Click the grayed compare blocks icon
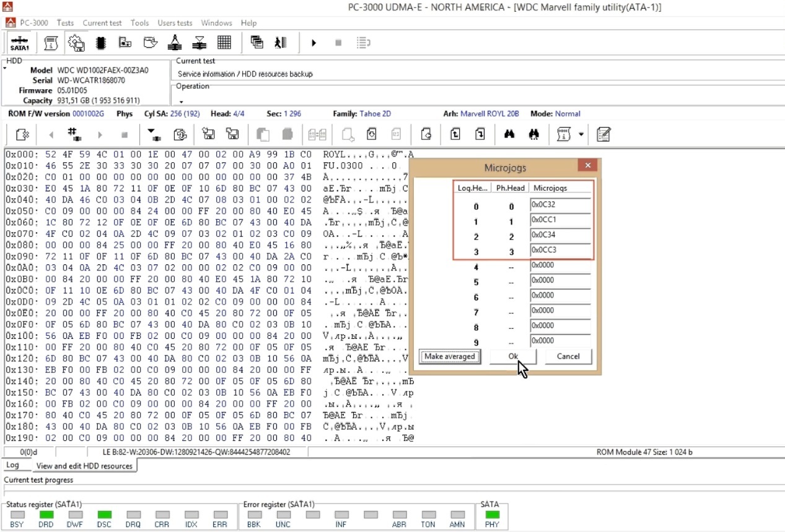Image resolution: width=785 pixels, height=532 pixels. pyautogui.click(x=317, y=134)
